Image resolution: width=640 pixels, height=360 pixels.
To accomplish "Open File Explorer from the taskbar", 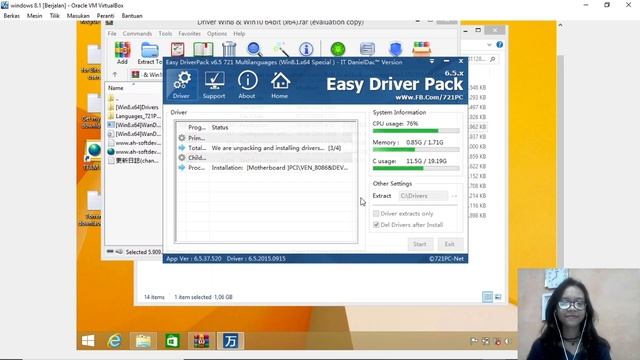I will [143, 340].
